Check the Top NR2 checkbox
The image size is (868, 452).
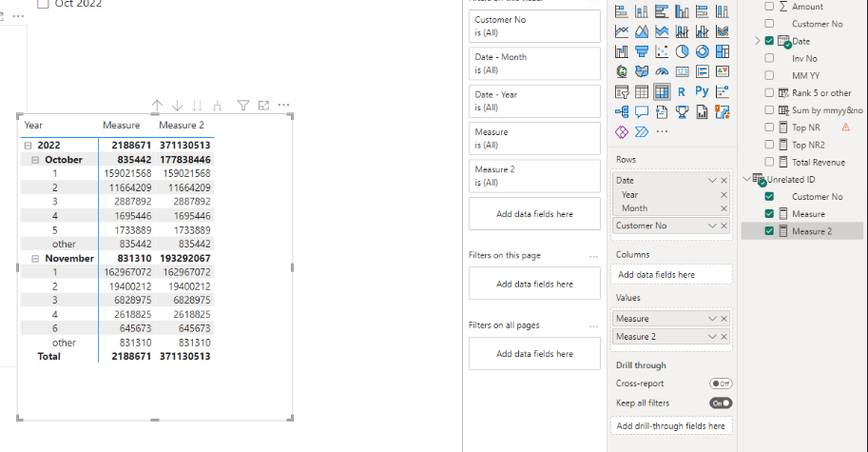tap(769, 145)
